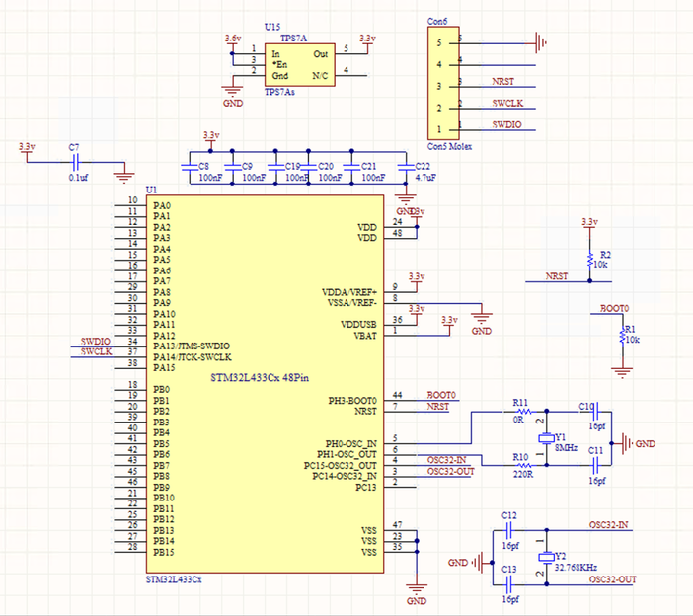Select capacitor C9 symbol
This screenshot has height=616, width=693.
click(232, 167)
